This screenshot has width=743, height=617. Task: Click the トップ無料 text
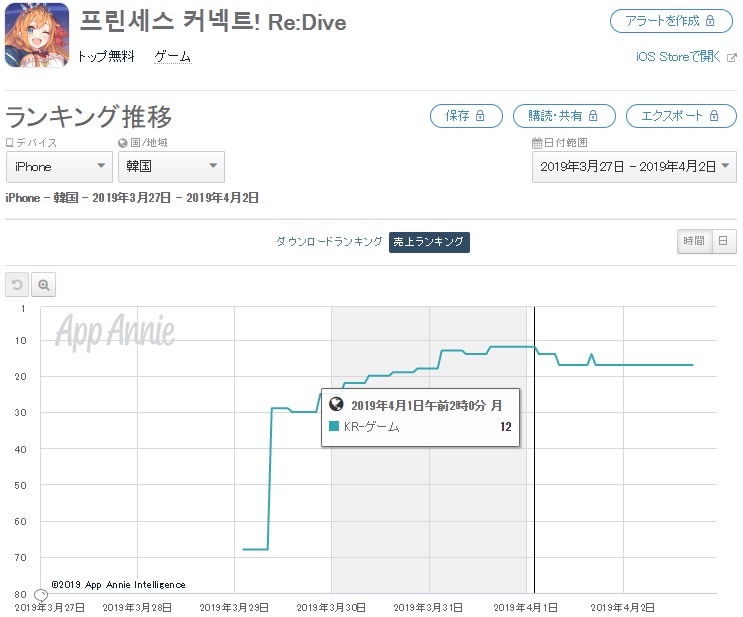[x=106, y=56]
